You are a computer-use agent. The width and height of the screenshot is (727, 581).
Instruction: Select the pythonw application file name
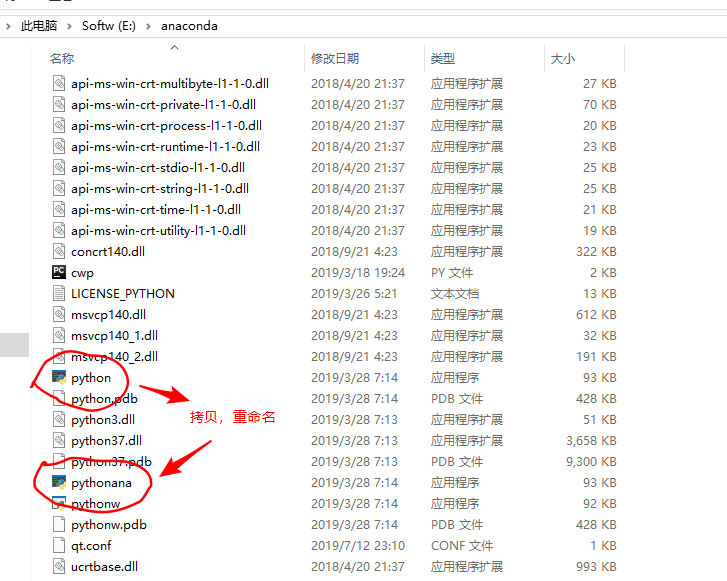point(96,504)
